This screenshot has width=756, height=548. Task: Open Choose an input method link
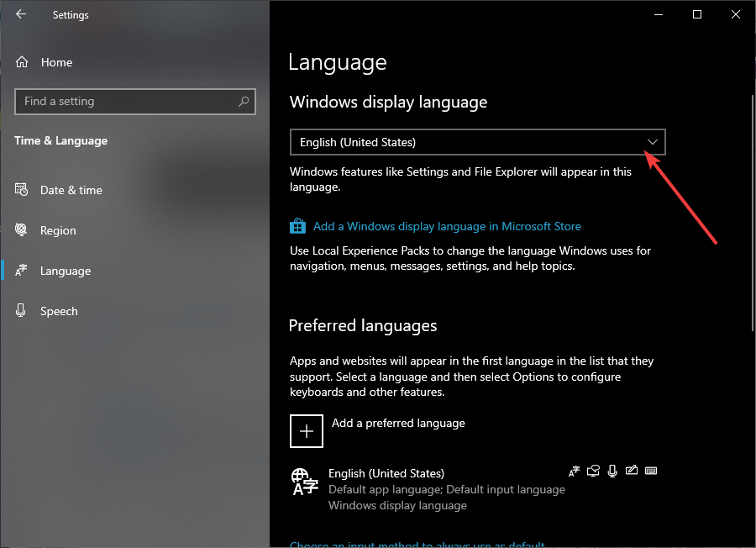coord(417,544)
